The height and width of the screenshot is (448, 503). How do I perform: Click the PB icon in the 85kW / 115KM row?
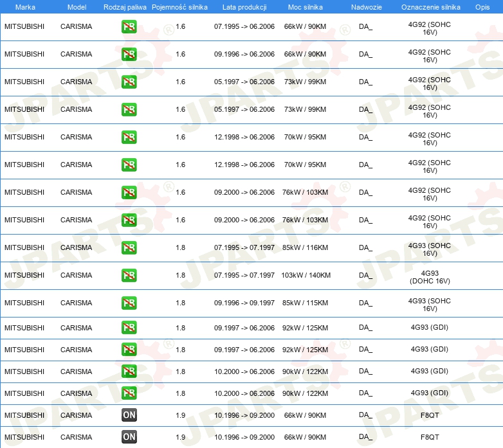point(129,303)
